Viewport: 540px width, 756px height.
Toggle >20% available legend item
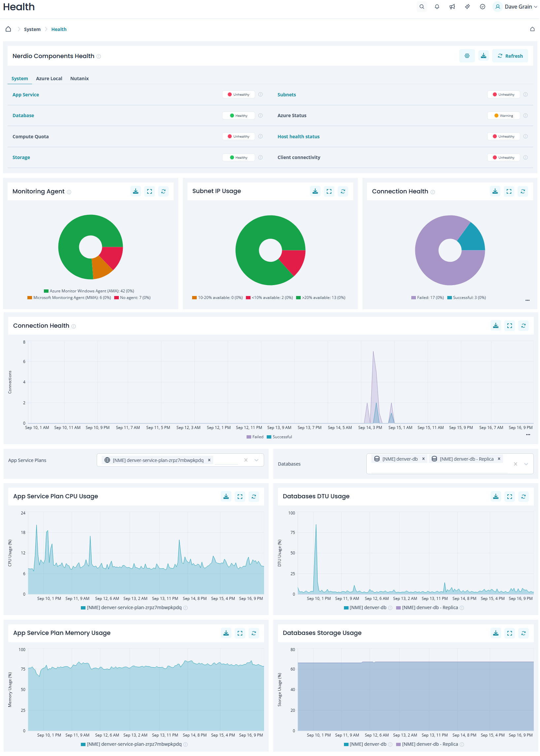[321, 298]
